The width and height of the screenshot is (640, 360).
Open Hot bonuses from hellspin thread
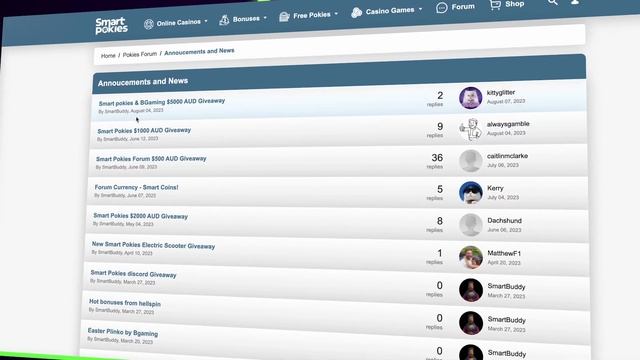(124, 303)
